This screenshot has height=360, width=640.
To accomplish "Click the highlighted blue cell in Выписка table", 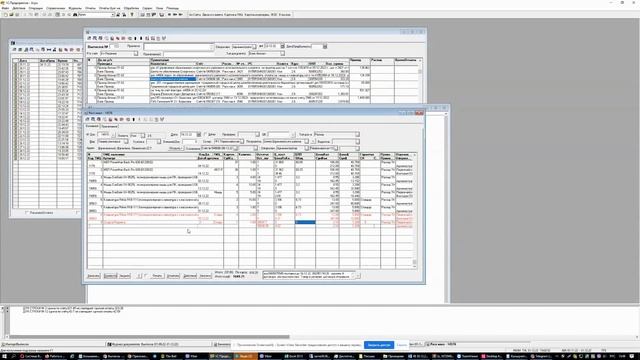I will pos(173,79).
